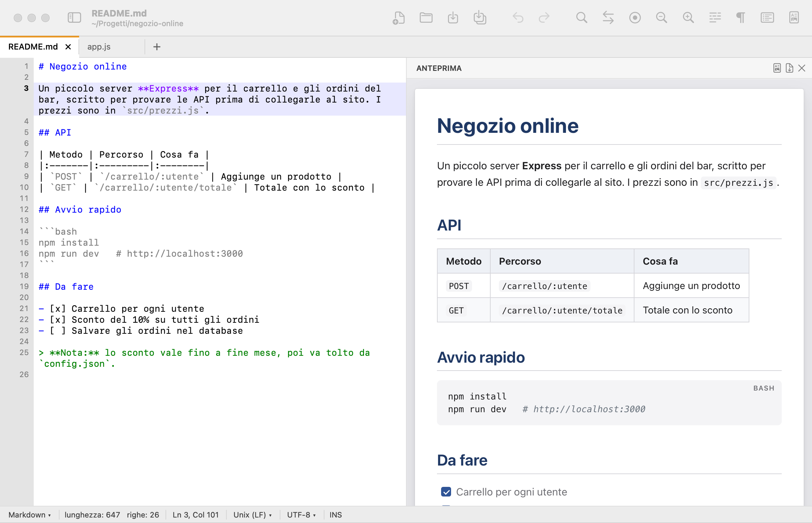The image size is (812, 523).
Task: Click '[x] Sconto del 10%' line in editor
Action: (149, 320)
